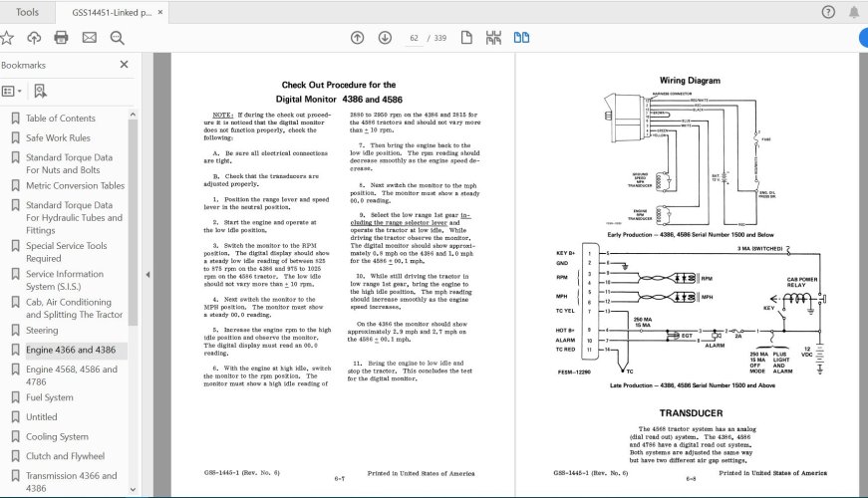This screenshot has height=498, width=868.
Task: Click the fit page view icon
Action: click(x=464, y=38)
